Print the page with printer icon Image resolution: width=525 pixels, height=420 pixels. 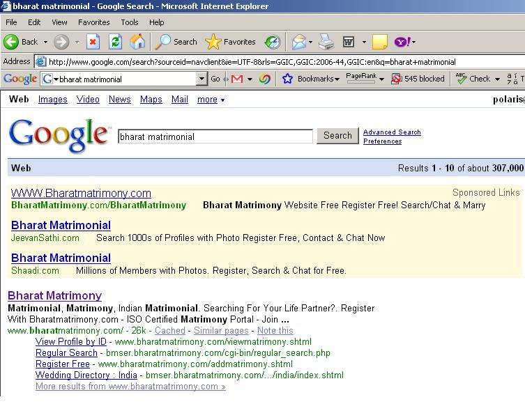pyautogui.click(x=326, y=42)
